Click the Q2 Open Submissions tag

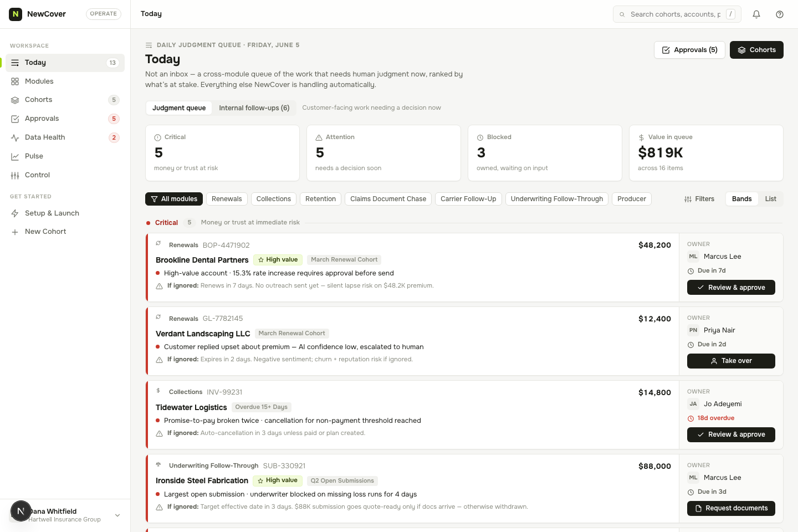342,481
